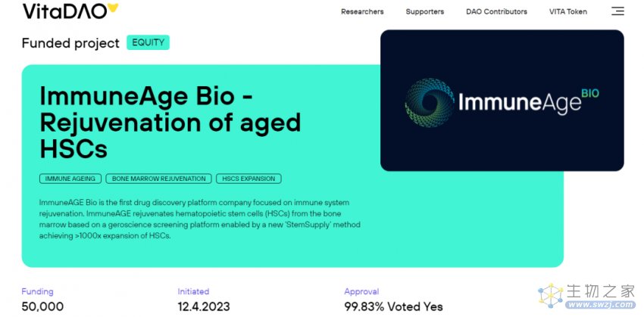Select the IMMUNE AGEING tag

pos(70,179)
